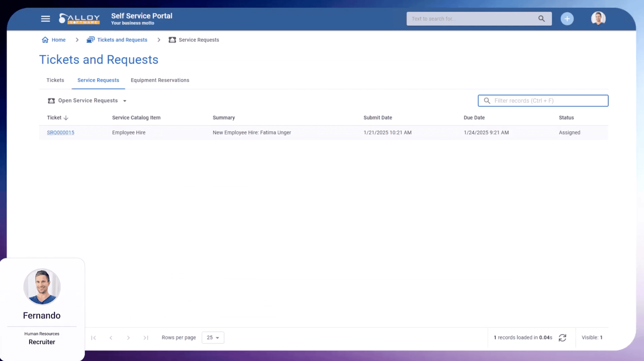Go to first page of records
Screen dimensions: 644x361
94,338
